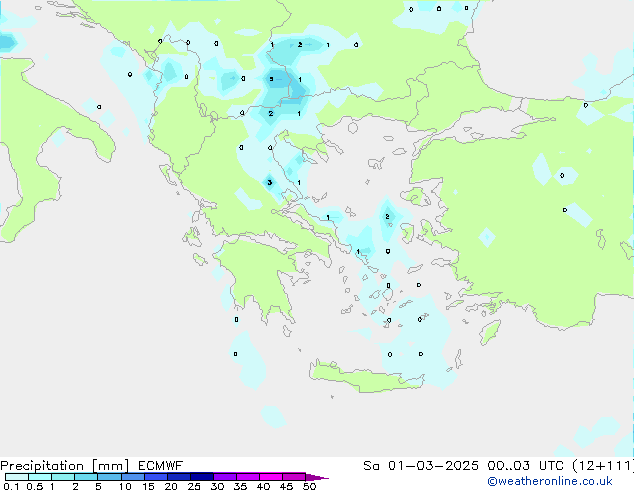The width and height of the screenshot is (634, 490).
Task: Pick the 25–30 mm dark navy swatch
Action: click(201, 477)
